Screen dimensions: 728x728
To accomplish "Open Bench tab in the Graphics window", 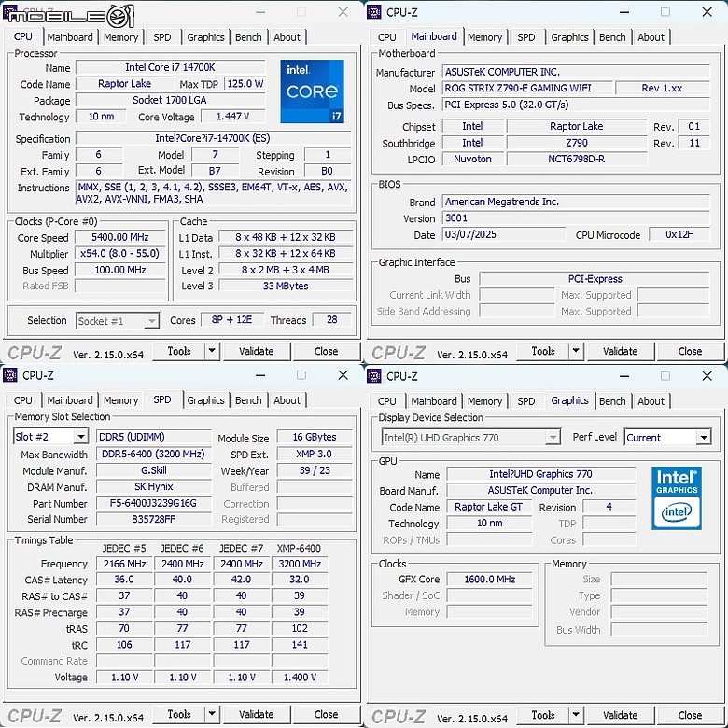I will click(612, 401).
